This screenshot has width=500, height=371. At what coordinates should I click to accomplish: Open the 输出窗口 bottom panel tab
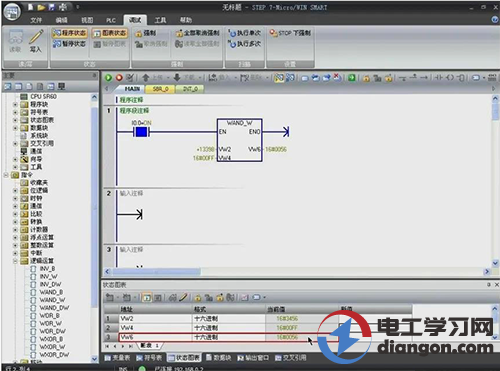tap(253, 358)
